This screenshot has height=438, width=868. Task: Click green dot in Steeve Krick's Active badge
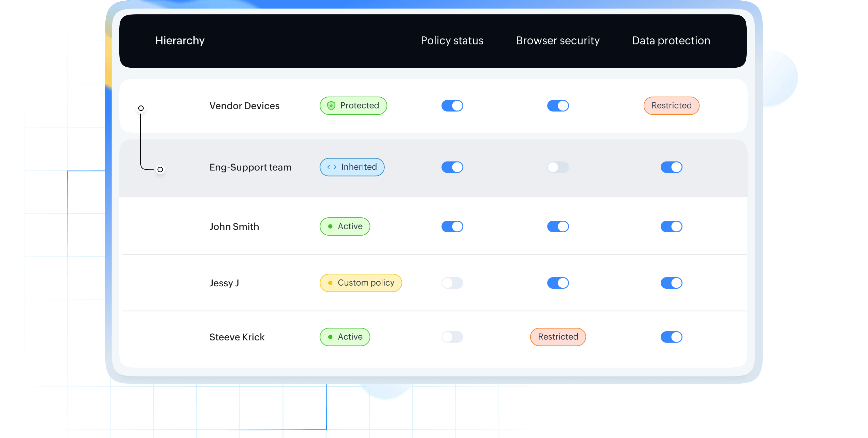pyautogui.click(x=330, y=337)
